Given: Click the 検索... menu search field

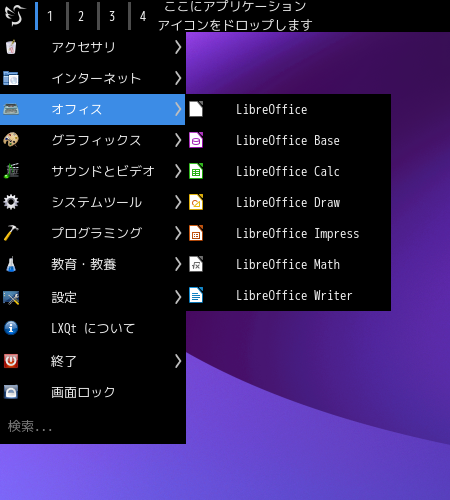Looking at the screenshot, I should (92, 426).
